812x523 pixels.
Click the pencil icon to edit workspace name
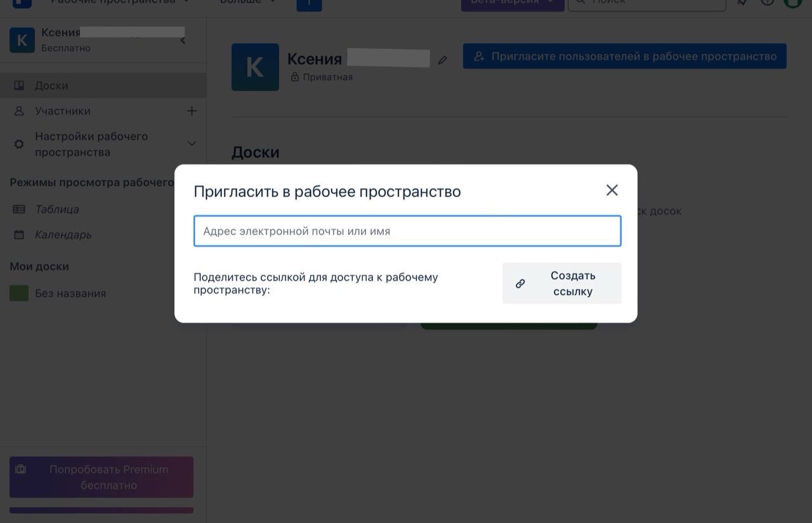point(443,60)
